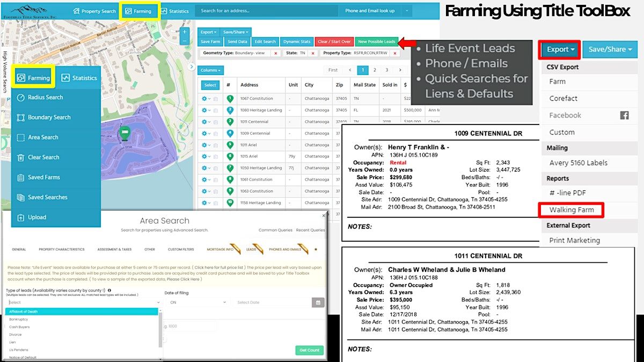Screen dimensions: 644x362
Task: Select Radius Search in Farming sidebar
Action: 56,97
